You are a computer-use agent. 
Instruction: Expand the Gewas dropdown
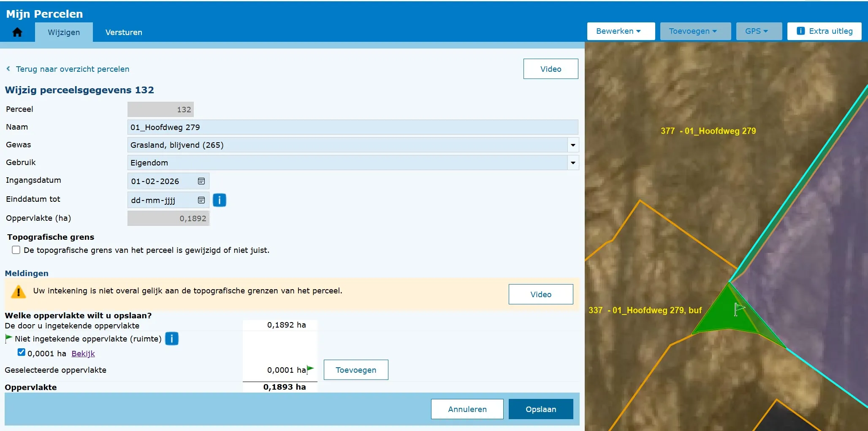pyautogui.click(x=573, y=145)
